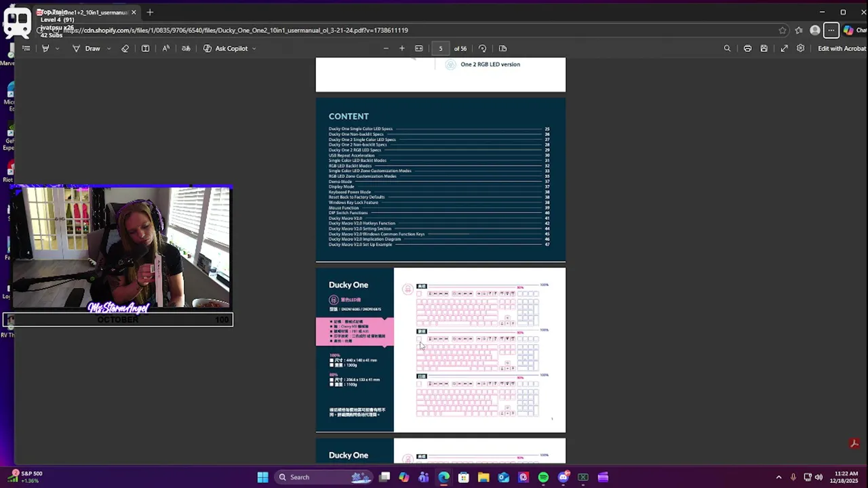Select the Highlight tool in PDF toolbar
Viewport: 868px width, 488px height.
click(x=45, y=48)
